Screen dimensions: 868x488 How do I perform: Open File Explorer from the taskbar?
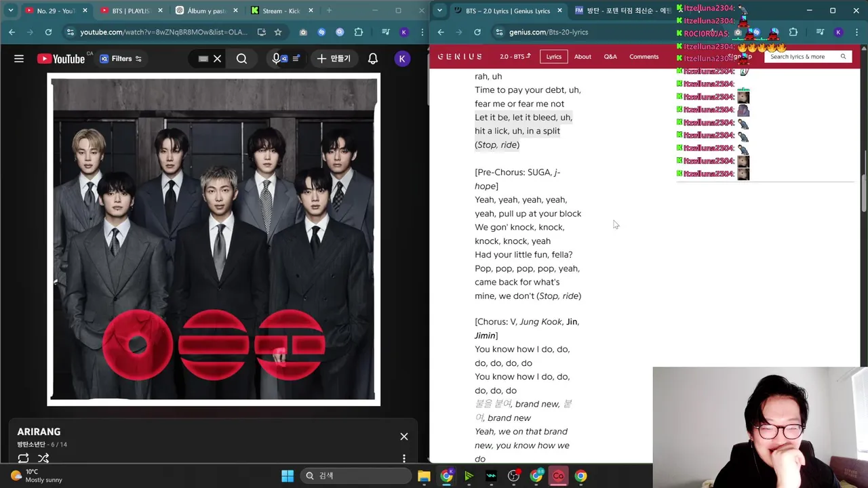424,476
